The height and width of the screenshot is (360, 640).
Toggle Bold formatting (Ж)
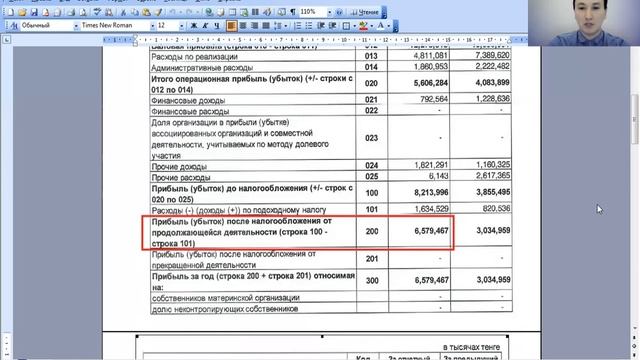click(194, 26)
